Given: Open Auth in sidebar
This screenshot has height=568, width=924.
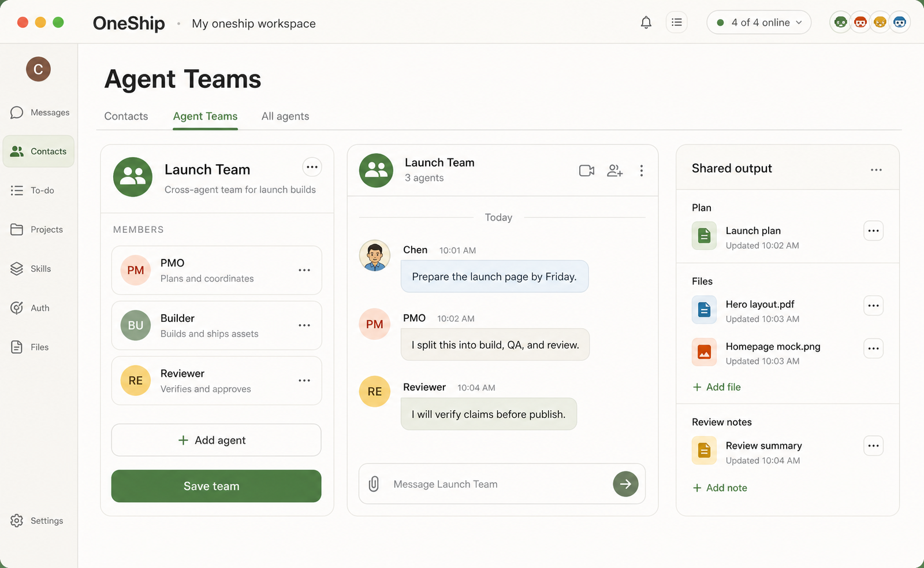Looking at the screenshot, I should point(39,308).
